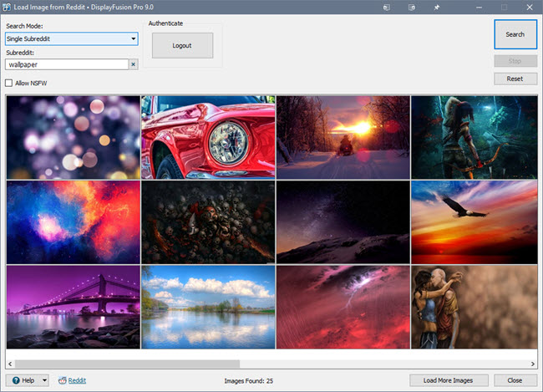
Task: Enable the Allow NSFW checkbox
Action: coord(9,83)
